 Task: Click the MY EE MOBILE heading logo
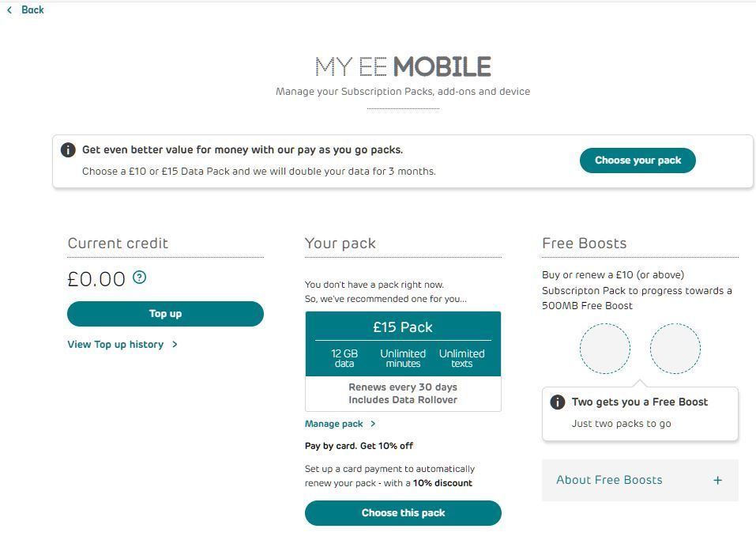click(403, 66)
